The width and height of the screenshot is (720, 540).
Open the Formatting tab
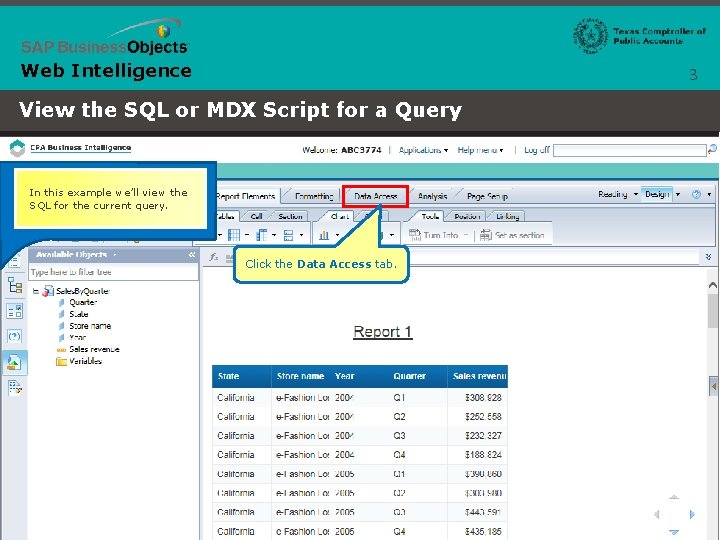coord(314,196)
